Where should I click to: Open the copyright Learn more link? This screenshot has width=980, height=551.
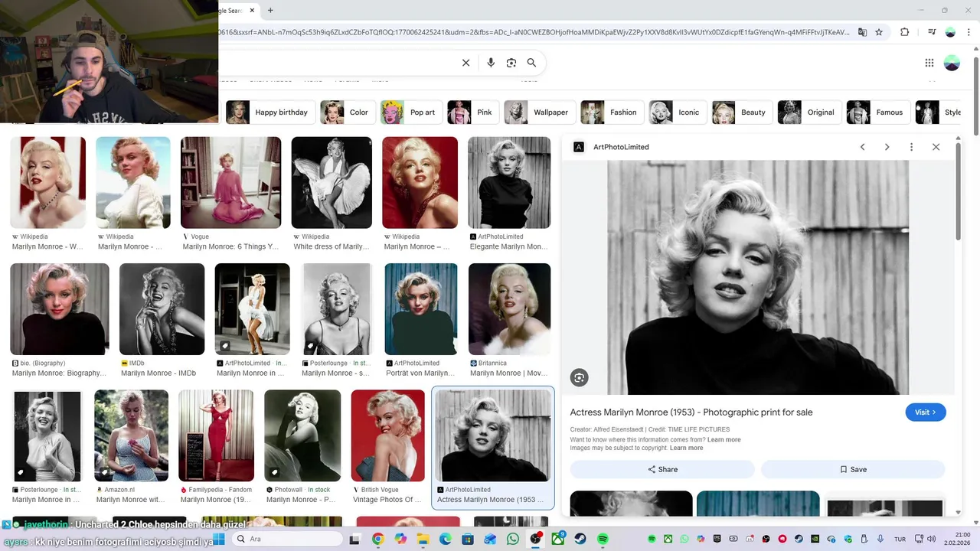686,448
